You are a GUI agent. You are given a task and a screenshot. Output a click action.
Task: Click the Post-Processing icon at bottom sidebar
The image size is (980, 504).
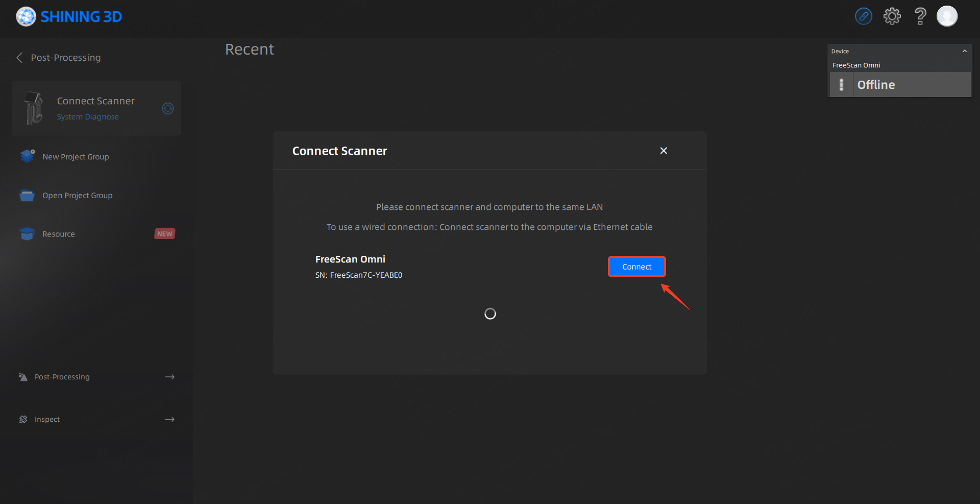pyautogui.click(x=23, y=377)
